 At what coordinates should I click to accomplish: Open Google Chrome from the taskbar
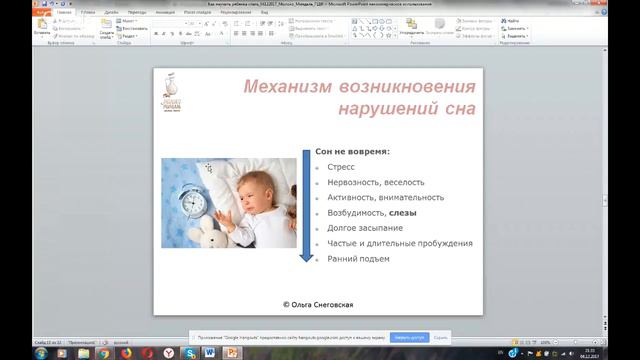point(104,353)
